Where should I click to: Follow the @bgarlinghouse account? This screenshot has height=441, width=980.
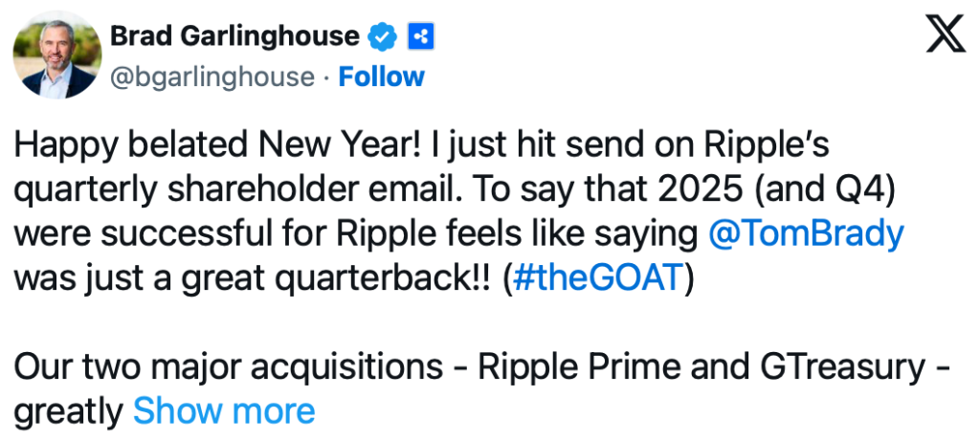382,77
